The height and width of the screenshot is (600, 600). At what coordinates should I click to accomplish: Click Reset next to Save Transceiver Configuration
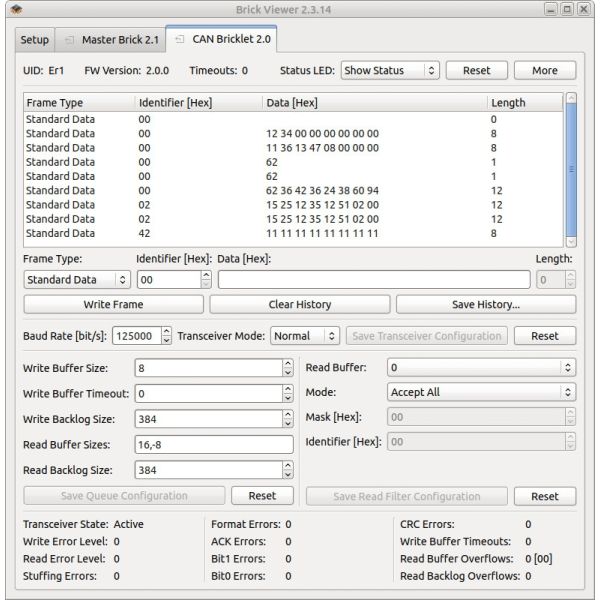(545, 336)
